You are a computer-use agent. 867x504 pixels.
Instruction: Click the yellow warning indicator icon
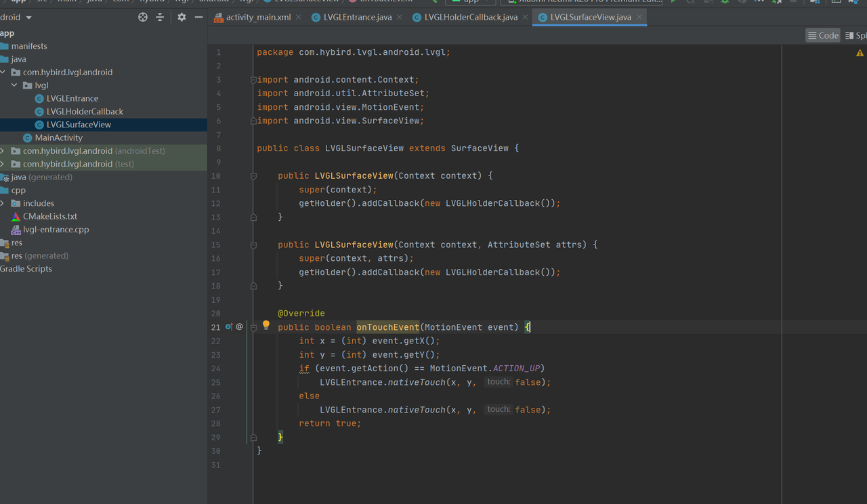pos(860,53)
